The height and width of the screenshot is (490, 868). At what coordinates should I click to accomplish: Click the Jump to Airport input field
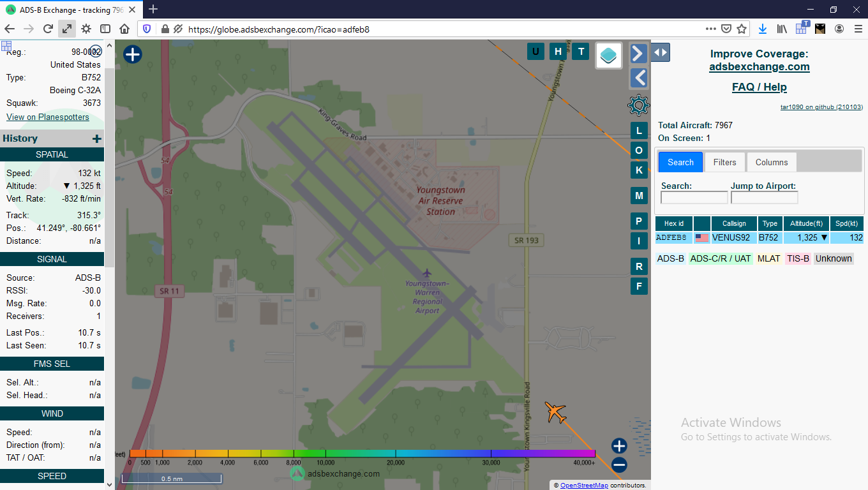tap(765, 198)
